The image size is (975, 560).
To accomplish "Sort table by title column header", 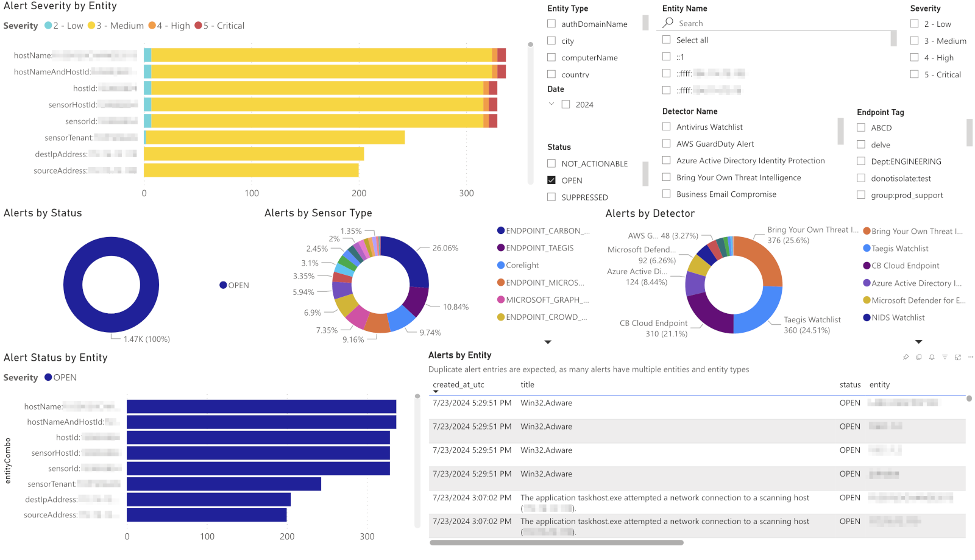I will 527,385.
